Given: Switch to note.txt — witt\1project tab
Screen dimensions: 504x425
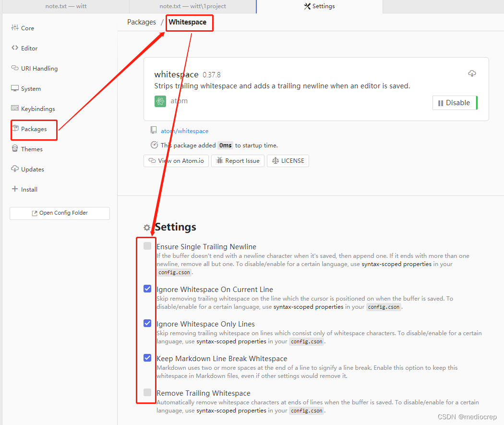Looking at the screenshot, I should 192,6.
